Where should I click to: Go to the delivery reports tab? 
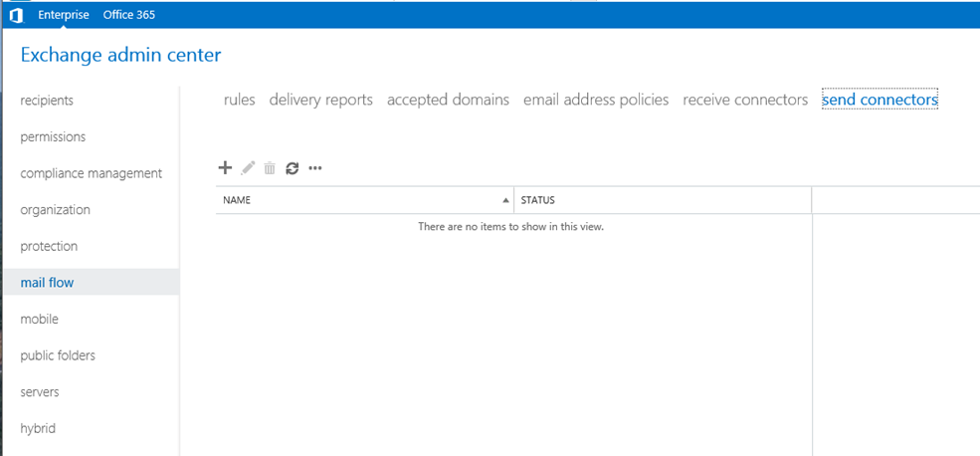(320, 100)
